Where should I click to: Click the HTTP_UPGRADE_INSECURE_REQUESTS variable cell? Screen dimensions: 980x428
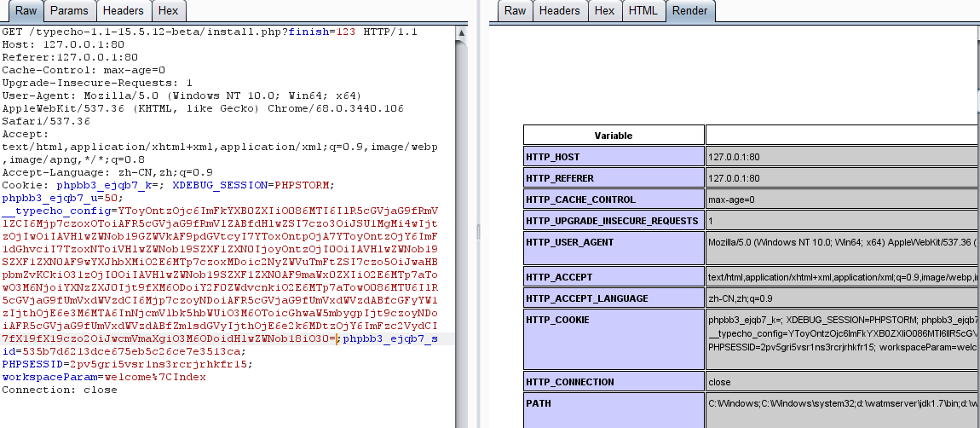(x=613, y=220)
